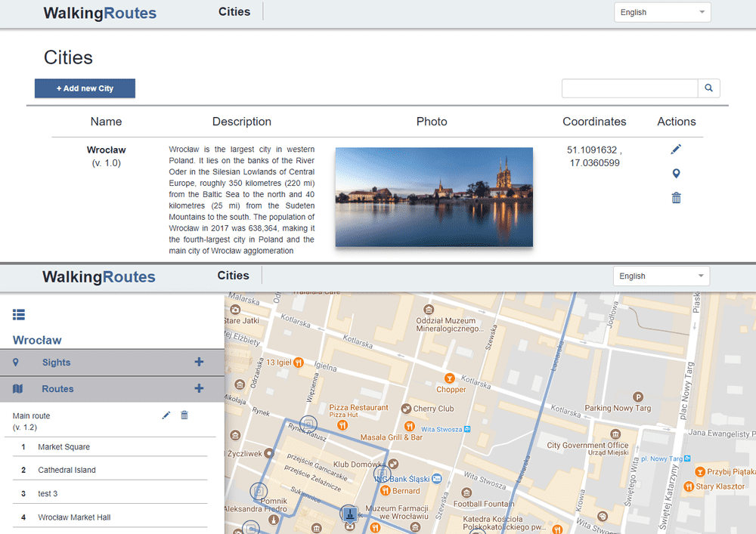Screen dimensions: 756x534
Task: Click ING Bank Śląski marker
Action: click(437, 479)
